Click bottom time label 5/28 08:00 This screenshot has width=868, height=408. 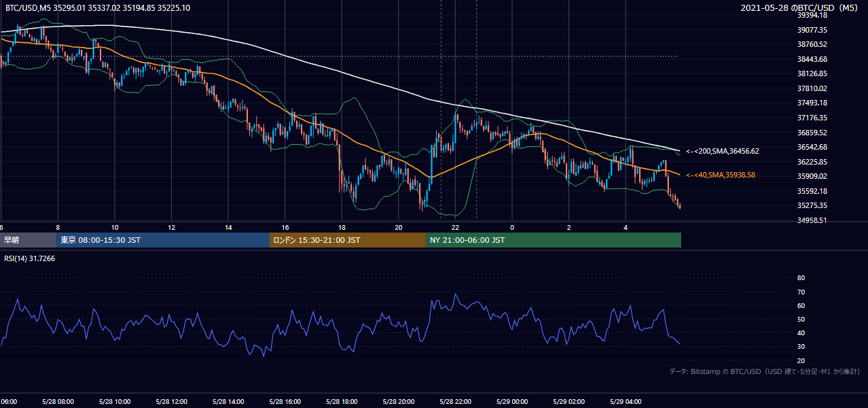[57, 401]
